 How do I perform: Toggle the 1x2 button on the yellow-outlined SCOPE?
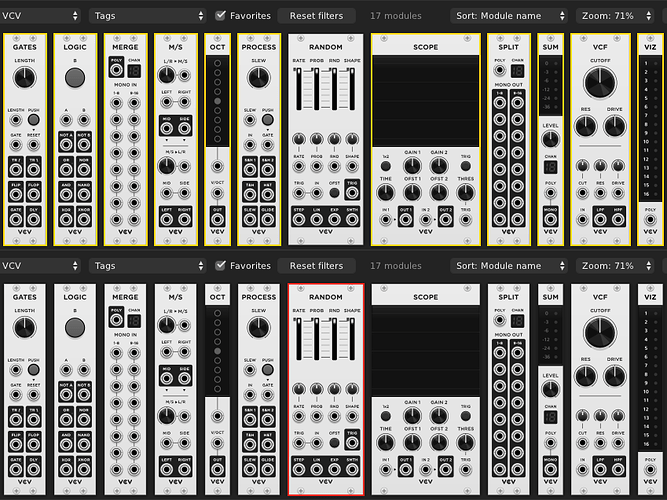[386, 166]
